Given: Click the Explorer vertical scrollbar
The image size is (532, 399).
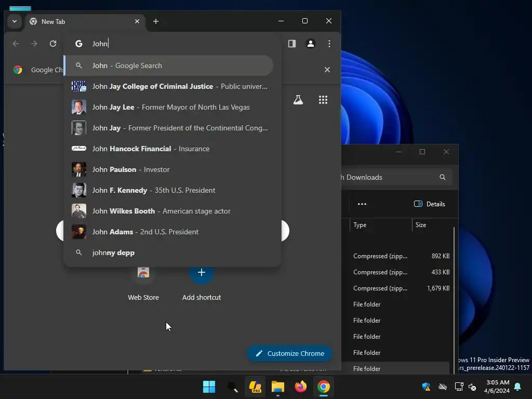Looking at the screenshot, I should (x=454, y=300).
